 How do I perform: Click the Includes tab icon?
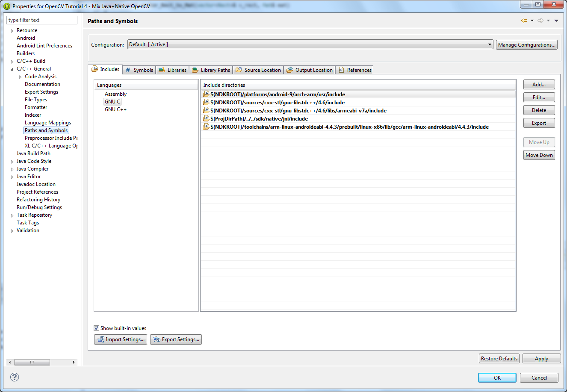(x=94, y=69)
